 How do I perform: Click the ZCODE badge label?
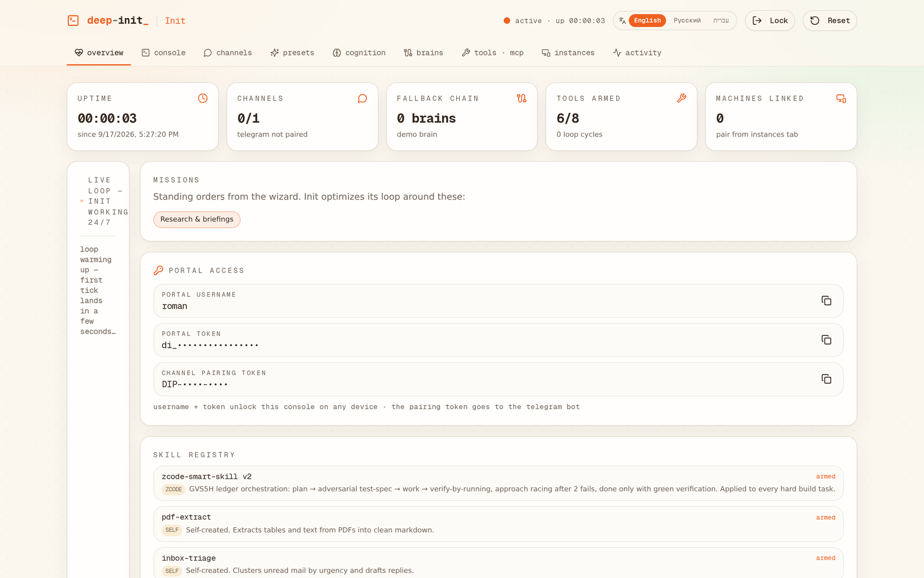(x=173, y=490)
